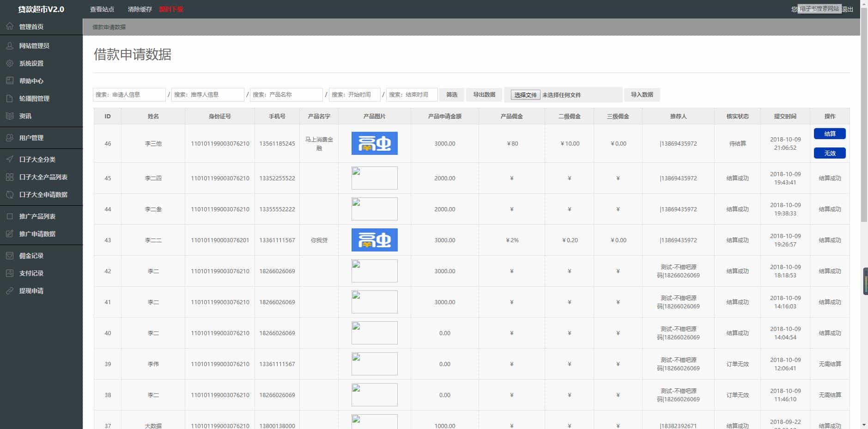Click the file icon beside 轮播图管理
Image resolution: width=868 pixels, height=429 pixels.
click(x=10, y=98)
